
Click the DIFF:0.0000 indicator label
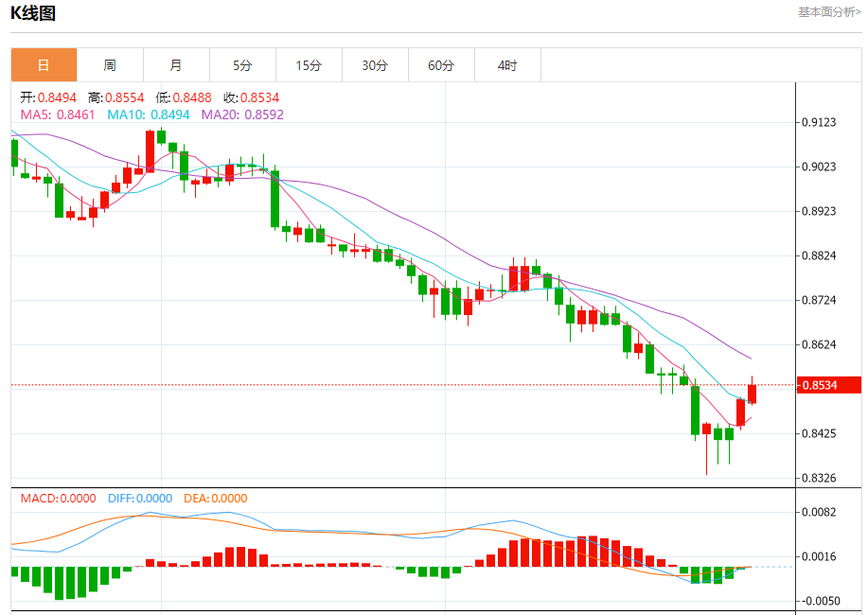140,499
